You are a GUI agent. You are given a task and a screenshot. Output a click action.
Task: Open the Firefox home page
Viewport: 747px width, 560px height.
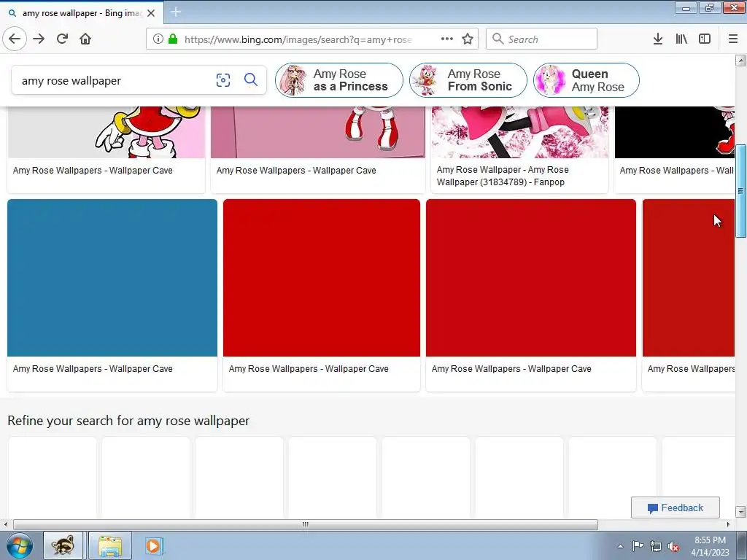point(85,39)
